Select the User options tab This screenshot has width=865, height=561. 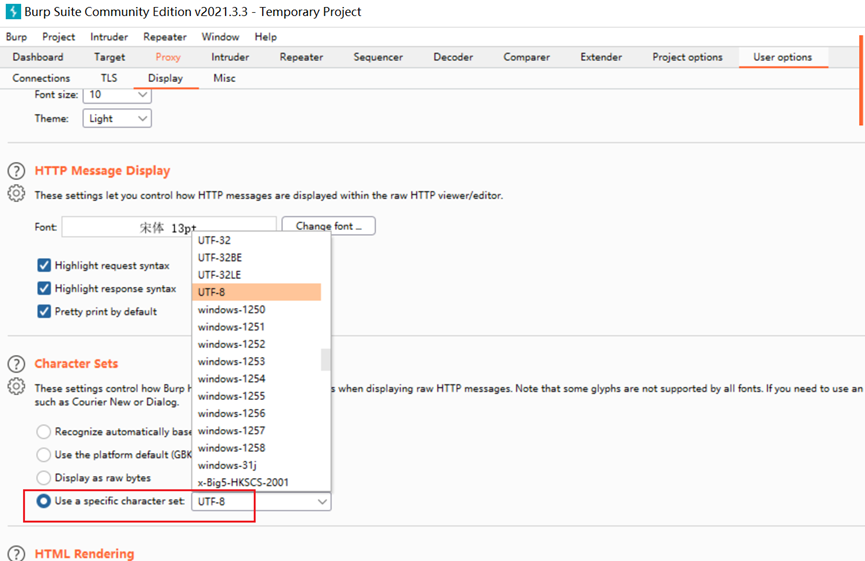click(x=783, y=57)
